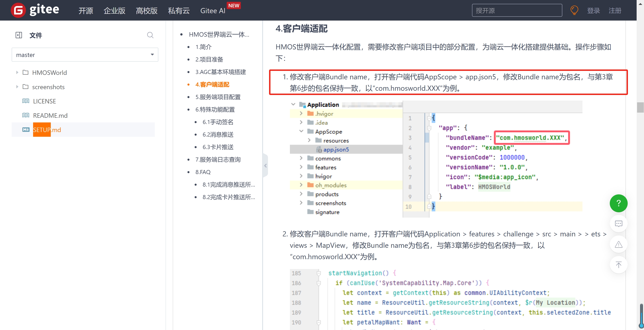Jump to 5.服务端项目配置 section
The image size is (644, 330).
pos(218,97)
